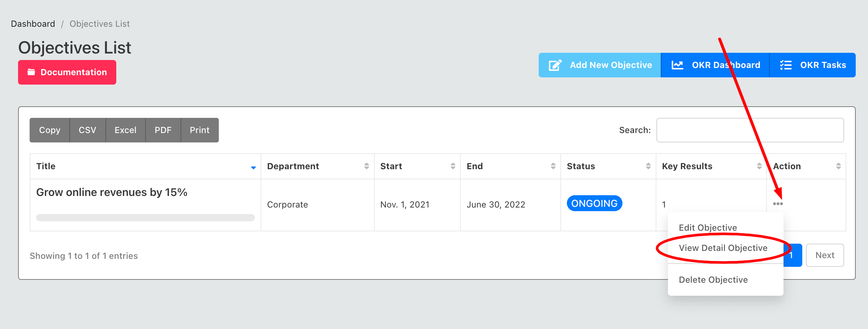The height and width of the screenshot is (329, 868).
Task: Select Delete Objective from the action menu
Action: pyautogui.click(x=713, y=280)
